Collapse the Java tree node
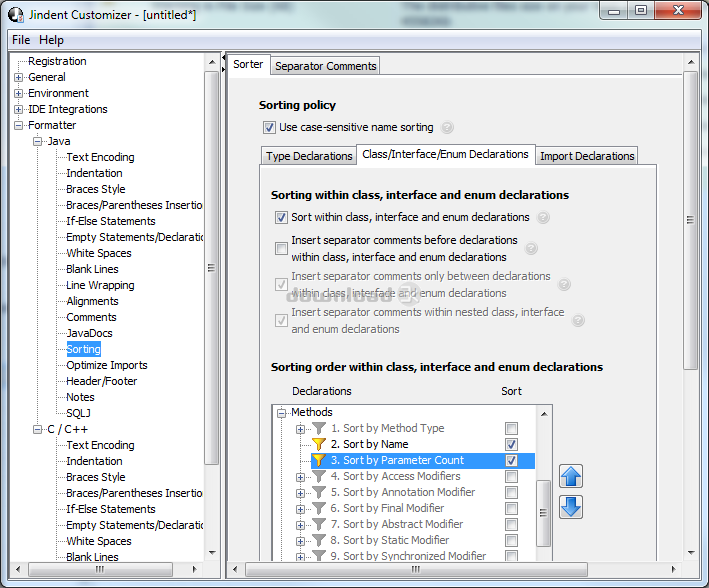The image size is (709, 588). click(x=38, y=142)
